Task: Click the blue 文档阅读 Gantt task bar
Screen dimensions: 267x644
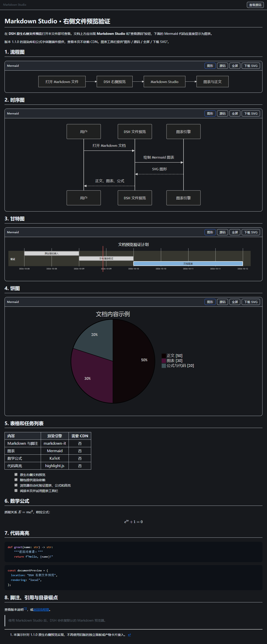Action: (x=188, y=264)
